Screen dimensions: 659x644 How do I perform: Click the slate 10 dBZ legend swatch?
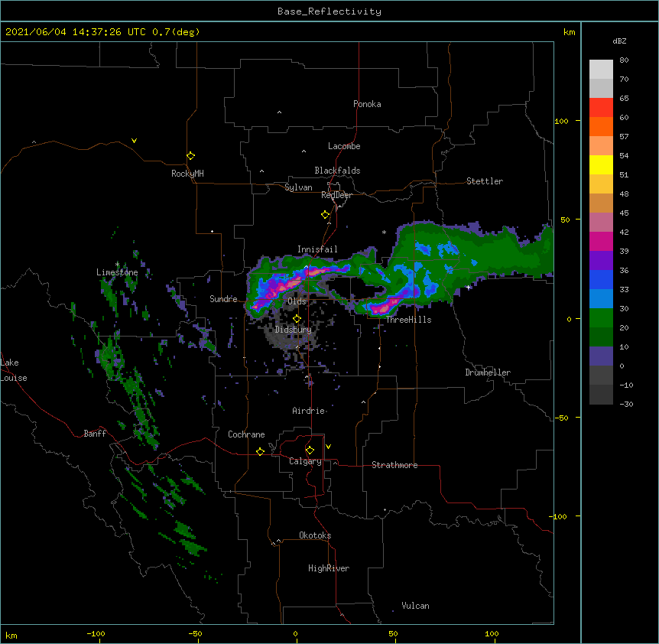point(601,356)
